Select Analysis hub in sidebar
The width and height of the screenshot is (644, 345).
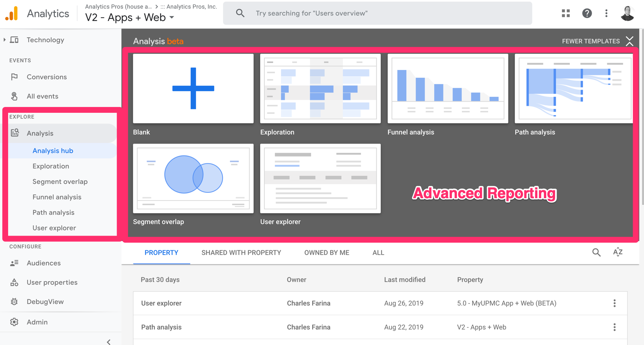pos(53,151)
